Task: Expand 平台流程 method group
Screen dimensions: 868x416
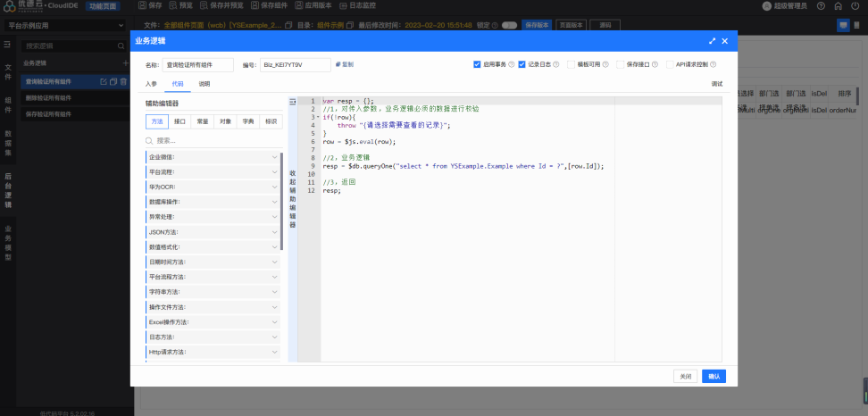Action: 213,172
